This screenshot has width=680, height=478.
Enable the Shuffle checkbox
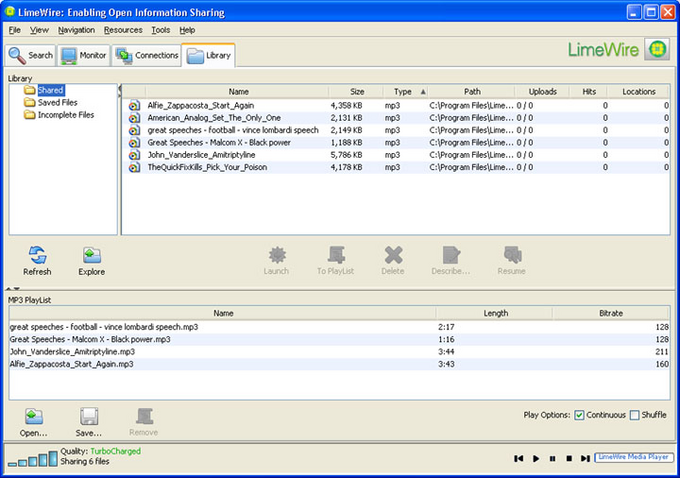[634, 415]
